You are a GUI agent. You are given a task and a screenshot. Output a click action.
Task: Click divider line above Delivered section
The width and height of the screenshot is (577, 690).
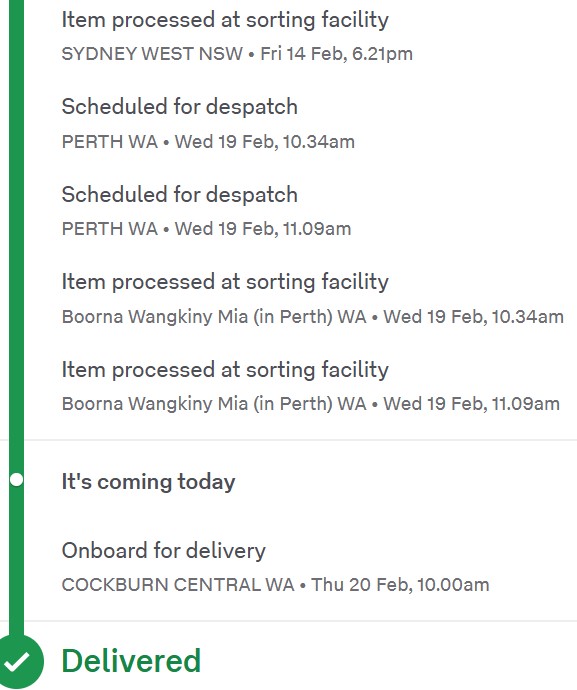point(301,621)
